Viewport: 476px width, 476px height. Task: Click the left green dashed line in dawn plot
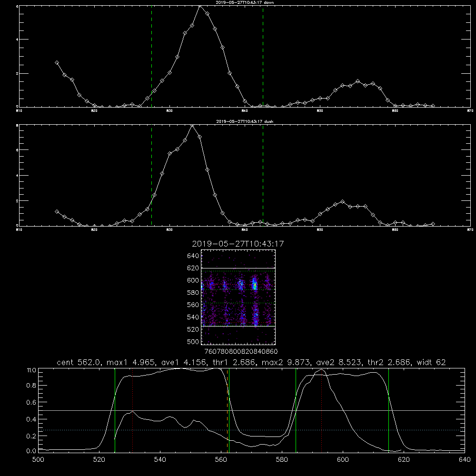tap(151, 56)
